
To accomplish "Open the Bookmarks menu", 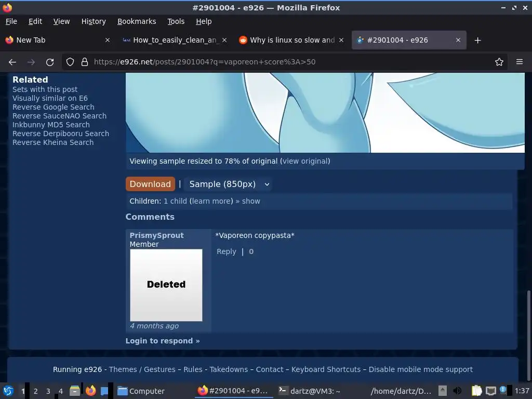I will (x=137, y=21).
